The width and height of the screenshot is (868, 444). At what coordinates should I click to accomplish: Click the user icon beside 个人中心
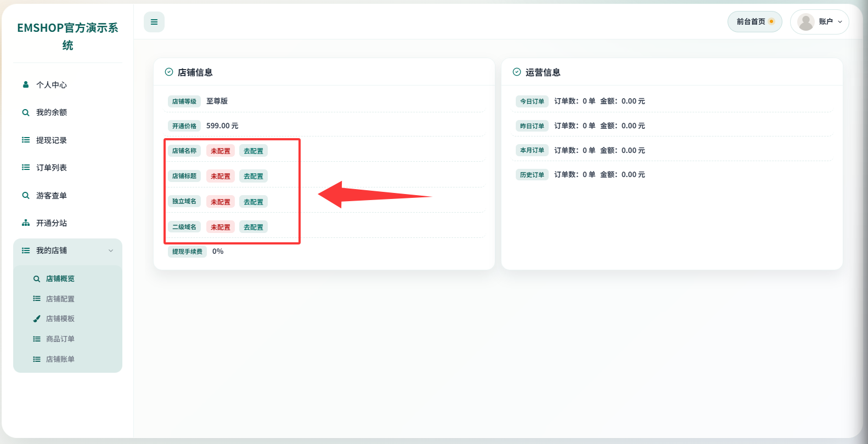point(26,84)
